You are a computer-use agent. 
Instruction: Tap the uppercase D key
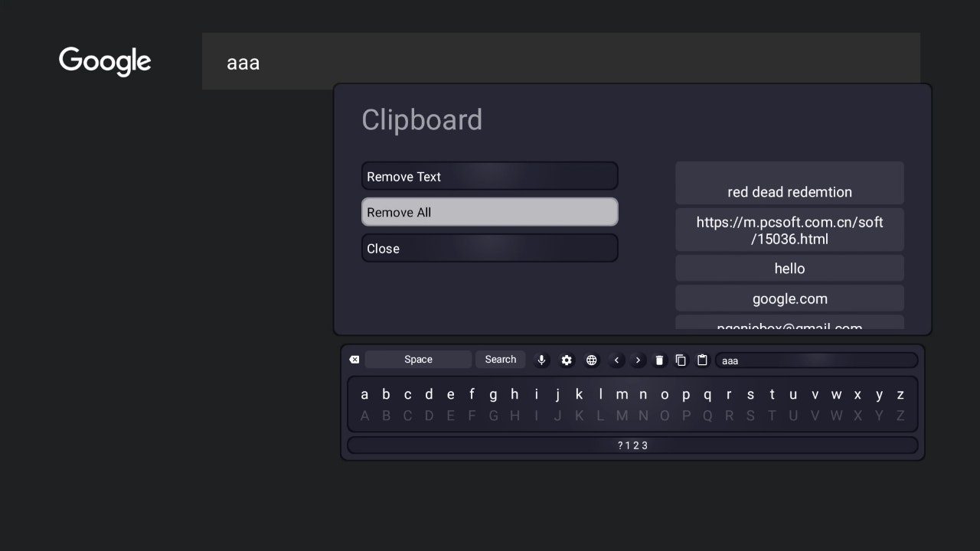point(429,416)
